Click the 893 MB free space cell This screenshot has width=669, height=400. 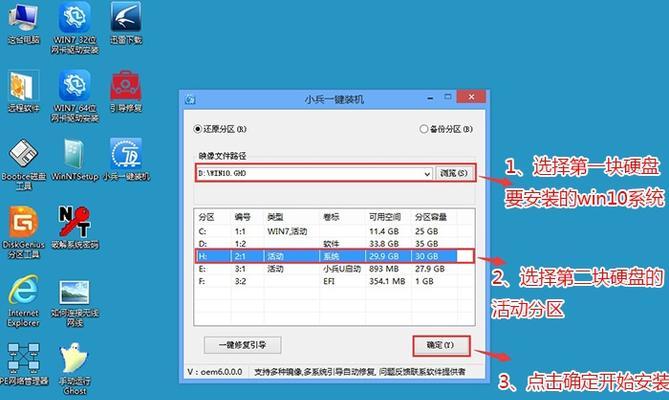click(384, 269)
